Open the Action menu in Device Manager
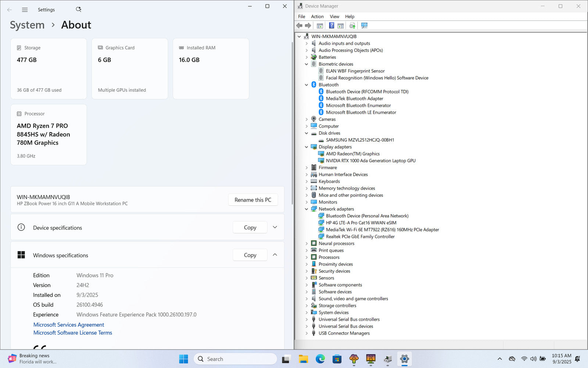 317,17
